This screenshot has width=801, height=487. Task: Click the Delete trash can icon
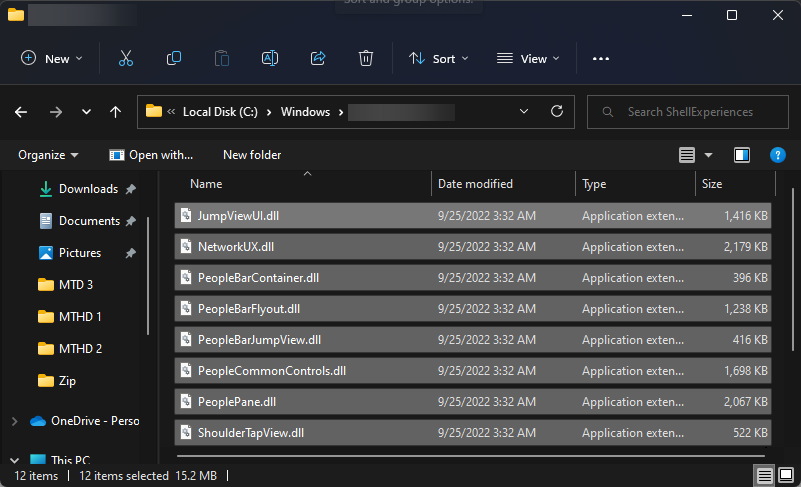[366, 58]
